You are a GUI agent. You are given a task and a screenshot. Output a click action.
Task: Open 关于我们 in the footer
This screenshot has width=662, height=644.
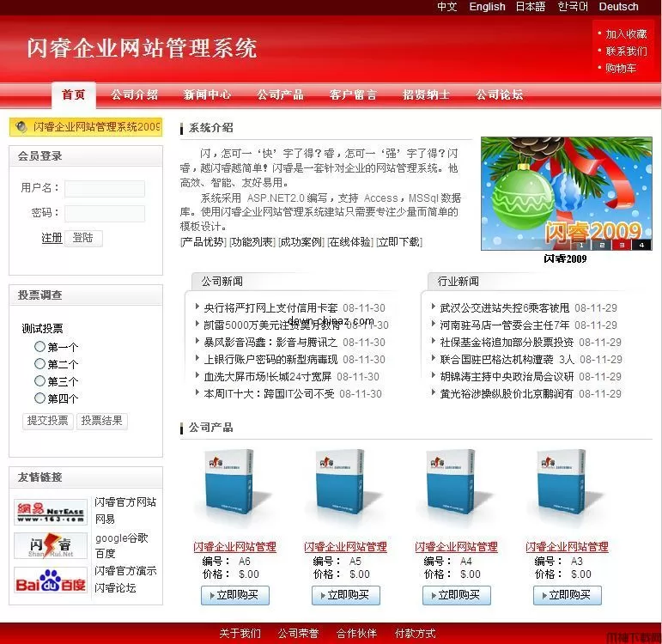(240, 634)
